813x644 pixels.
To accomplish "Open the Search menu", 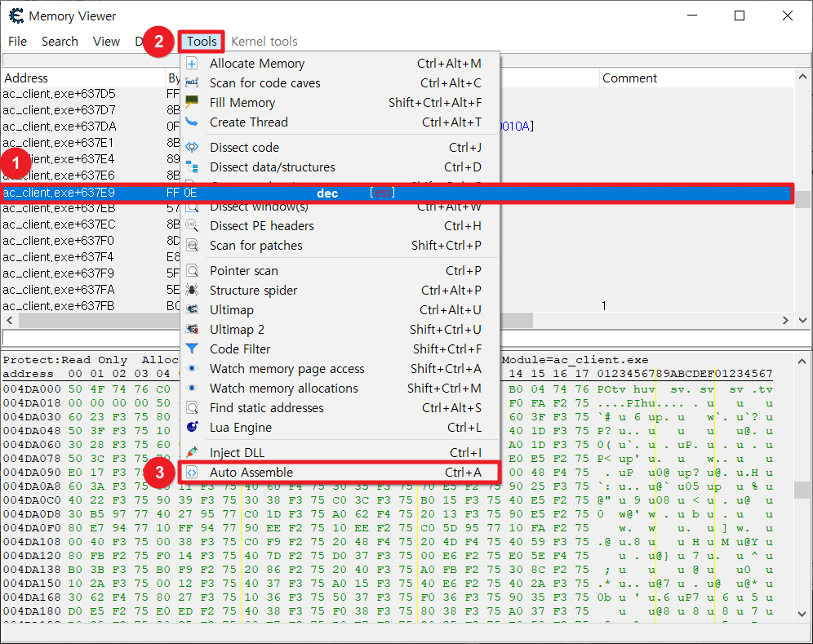I will pyautogui.click(x=60, y=42).
